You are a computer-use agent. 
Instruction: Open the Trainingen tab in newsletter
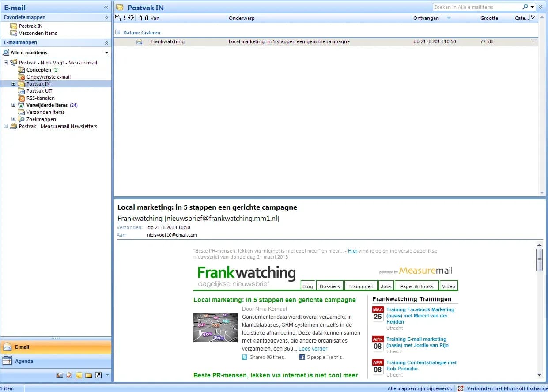click(x=361, y=286)
